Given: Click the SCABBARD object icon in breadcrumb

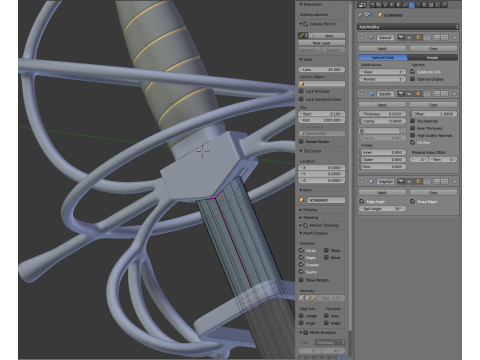Looking at the screenshot, I should [380, 15].
